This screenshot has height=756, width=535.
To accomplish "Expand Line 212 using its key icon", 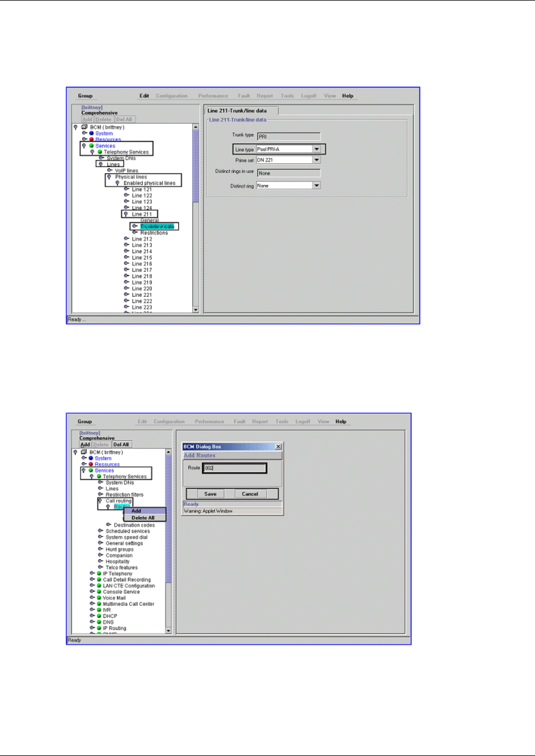I will tap(126, 239).
